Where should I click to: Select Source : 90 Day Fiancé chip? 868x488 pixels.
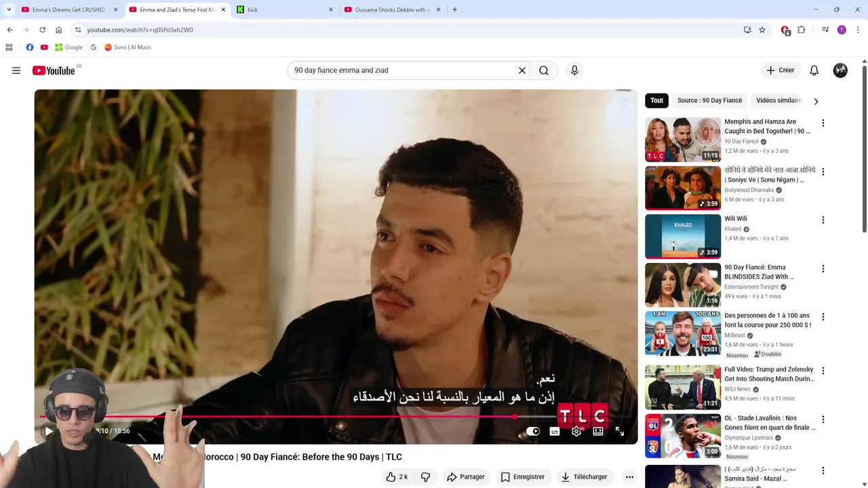pyautogui.click(x=709, y=100)
